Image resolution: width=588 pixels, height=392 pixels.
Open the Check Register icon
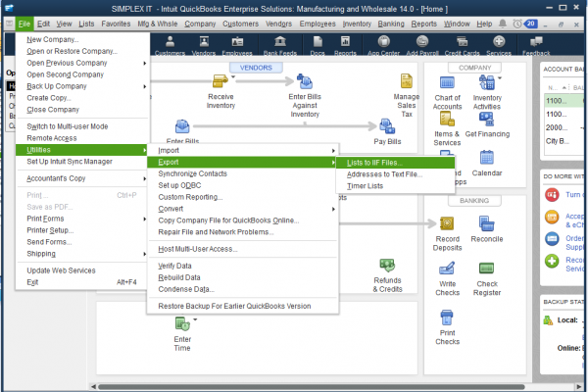[x=487, y=269]
